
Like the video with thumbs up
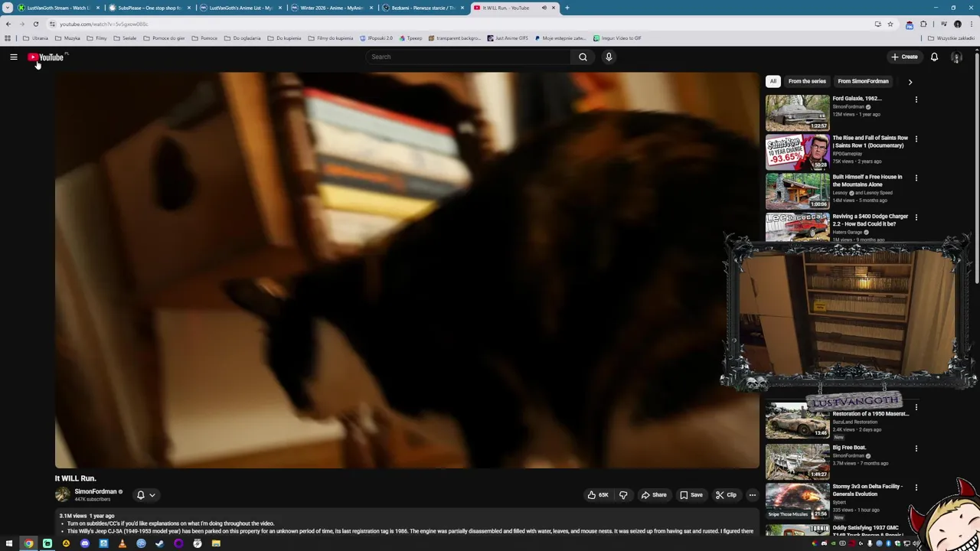point(598,495)
